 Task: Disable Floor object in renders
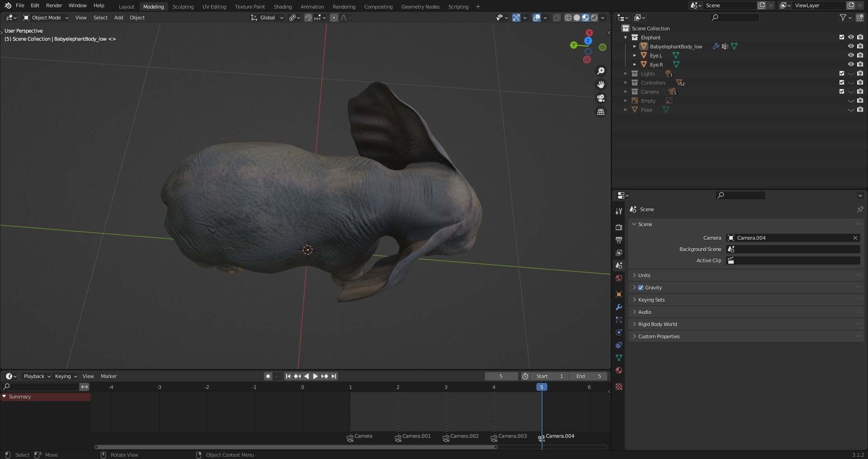pyautogui.click(x=860, y=109)
